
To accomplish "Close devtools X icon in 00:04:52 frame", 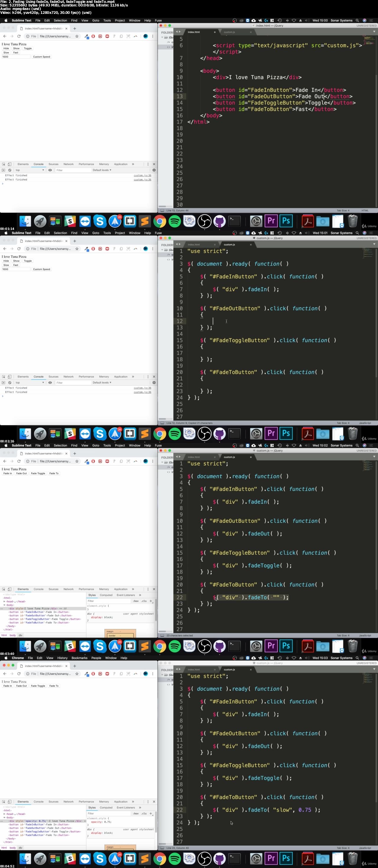I will point(154,802).
